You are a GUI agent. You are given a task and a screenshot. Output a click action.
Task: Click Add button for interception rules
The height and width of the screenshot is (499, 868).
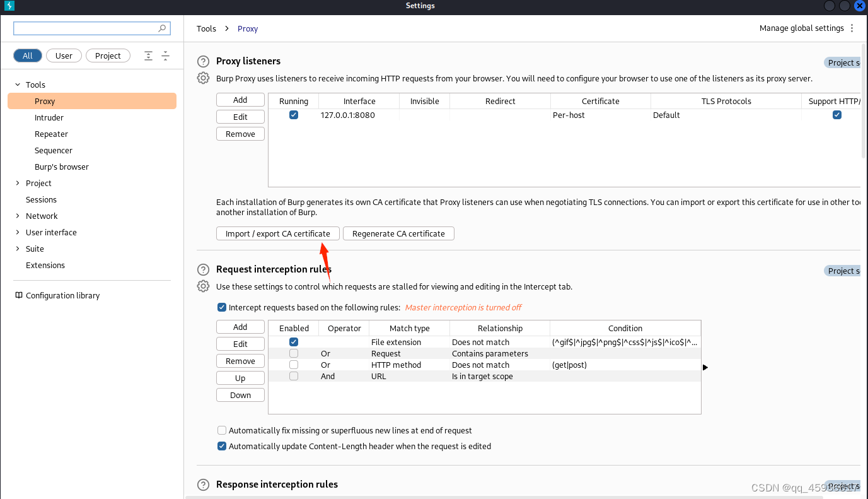pos(240,327)
